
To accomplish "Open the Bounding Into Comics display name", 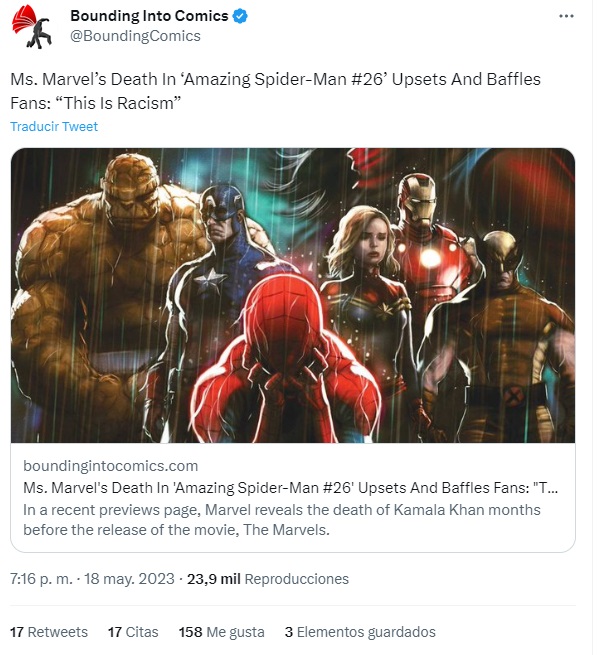I will [x=149, y=16].
